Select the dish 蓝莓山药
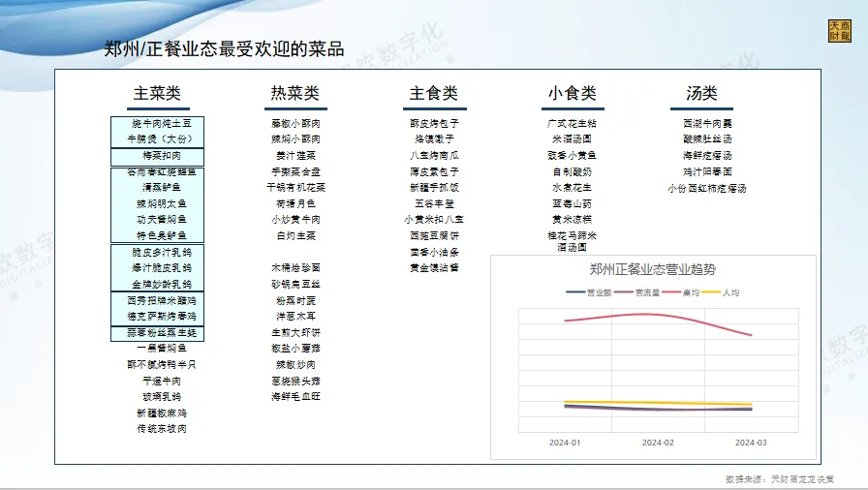This screenshot has width=868, height=490. pos(572,204)
